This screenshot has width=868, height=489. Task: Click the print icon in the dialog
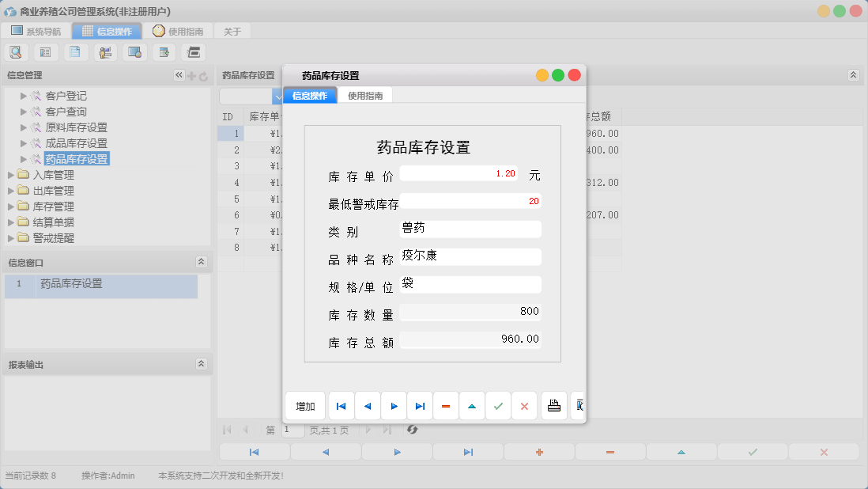[553, 405]
